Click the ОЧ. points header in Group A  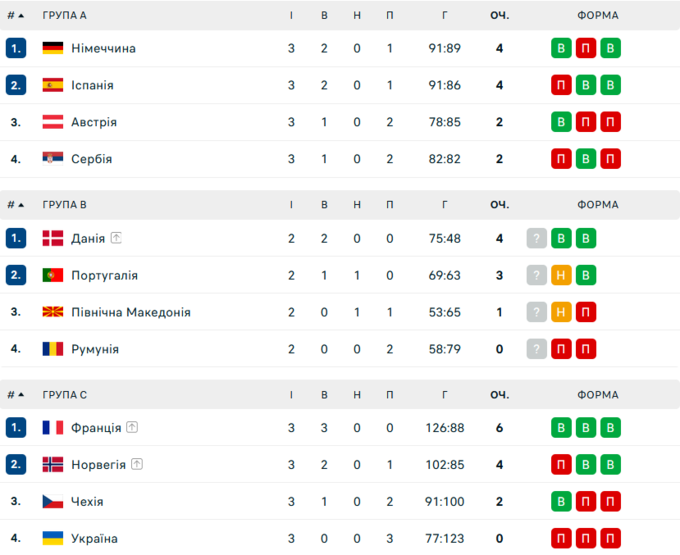click(499, 16)
